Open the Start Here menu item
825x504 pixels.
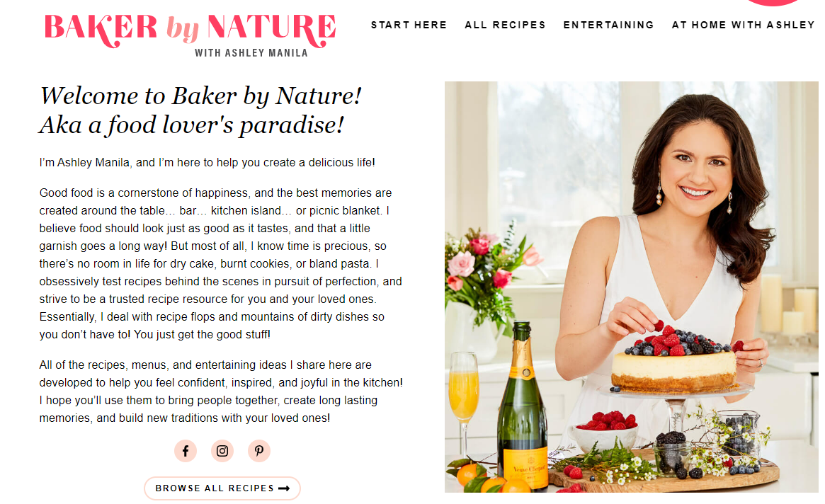(409, 25)
